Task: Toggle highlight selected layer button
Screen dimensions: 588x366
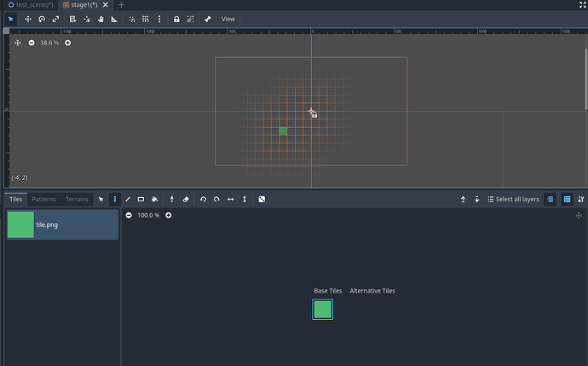Action: [x=550, y=199]
